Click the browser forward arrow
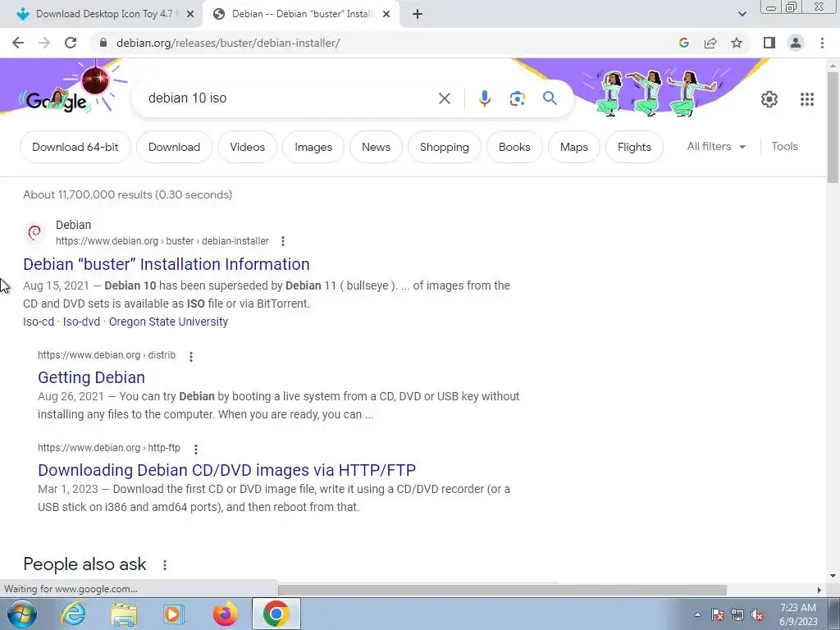840x630 pixels. click(x=44, y=43)
